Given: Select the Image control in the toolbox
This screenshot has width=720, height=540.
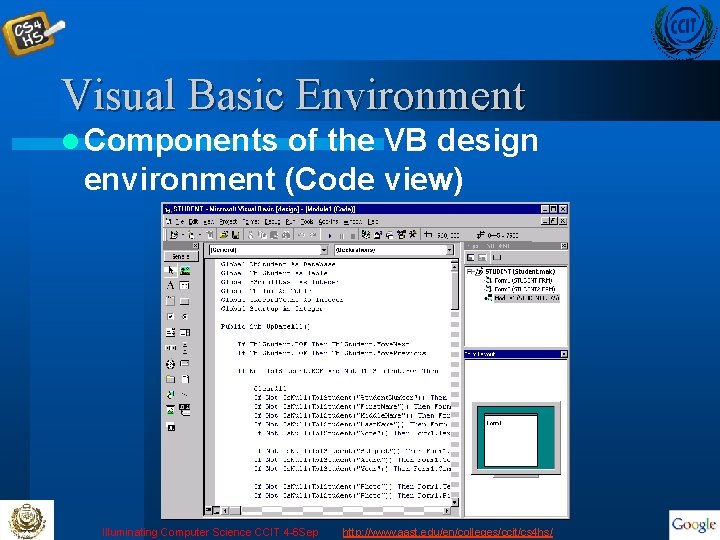Looking at the screenshot, I should point(170,410).
